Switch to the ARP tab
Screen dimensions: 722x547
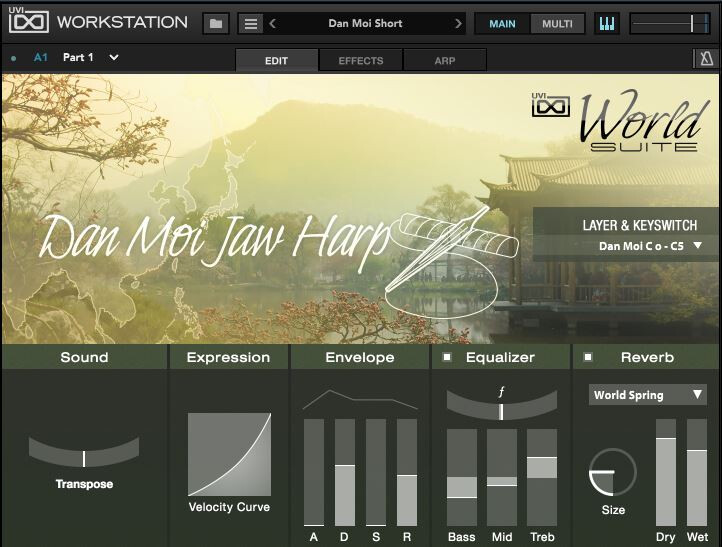(445, 60)
